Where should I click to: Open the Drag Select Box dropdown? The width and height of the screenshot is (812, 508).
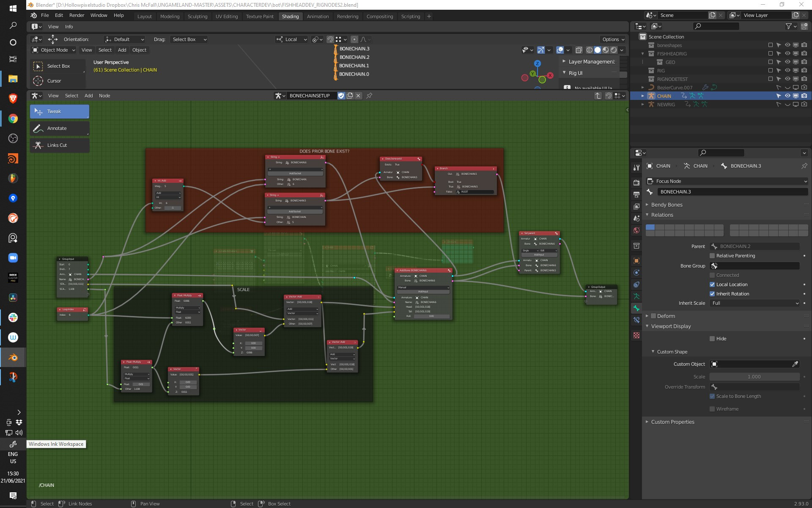pyautogui.click(x=189, y=39)
